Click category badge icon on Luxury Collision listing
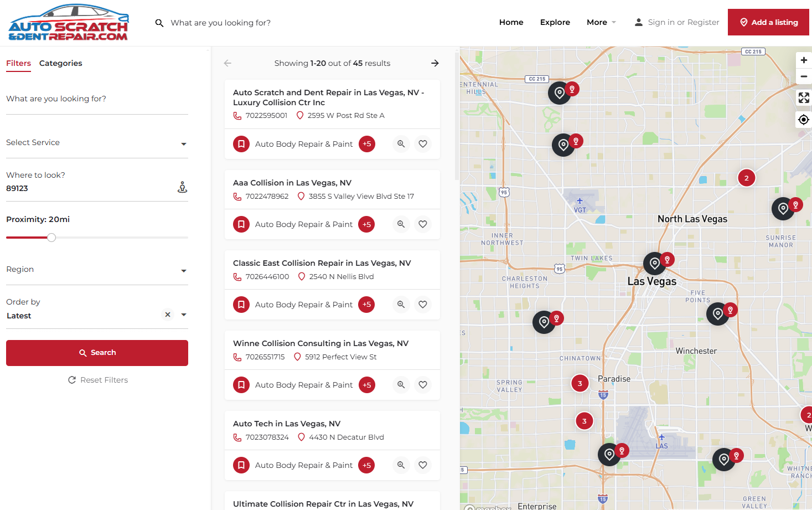812x510 pixels. 241,144
